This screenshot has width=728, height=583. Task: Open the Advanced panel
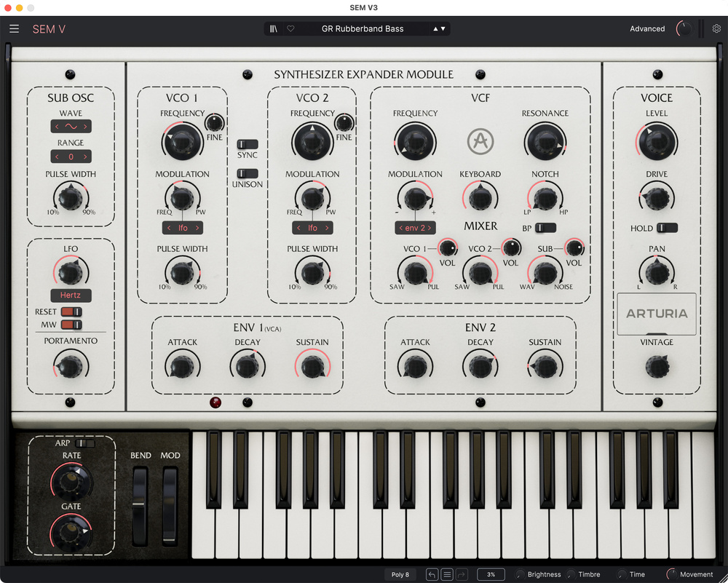[647, 29]
